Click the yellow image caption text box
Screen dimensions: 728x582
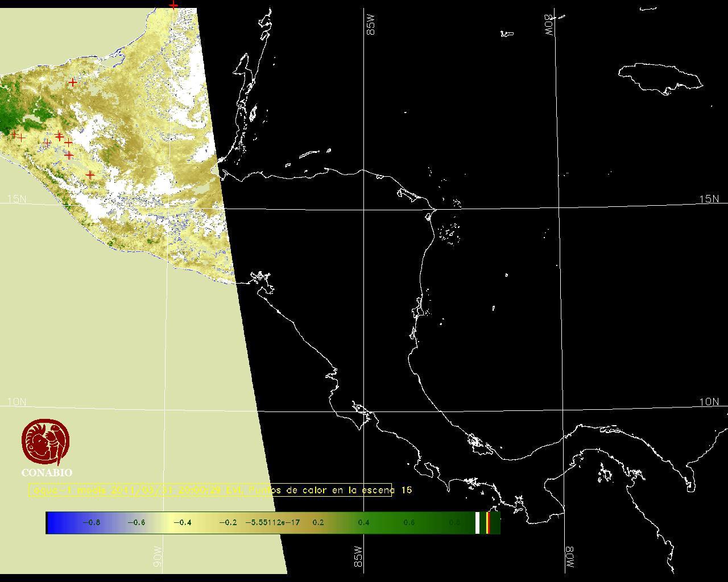tap(210, 490)
